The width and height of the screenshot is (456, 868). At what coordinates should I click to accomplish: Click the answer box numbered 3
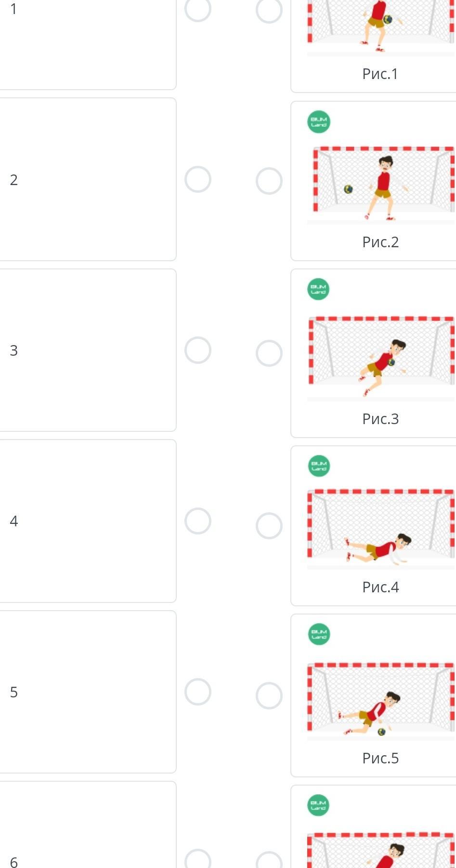[87, 350]
